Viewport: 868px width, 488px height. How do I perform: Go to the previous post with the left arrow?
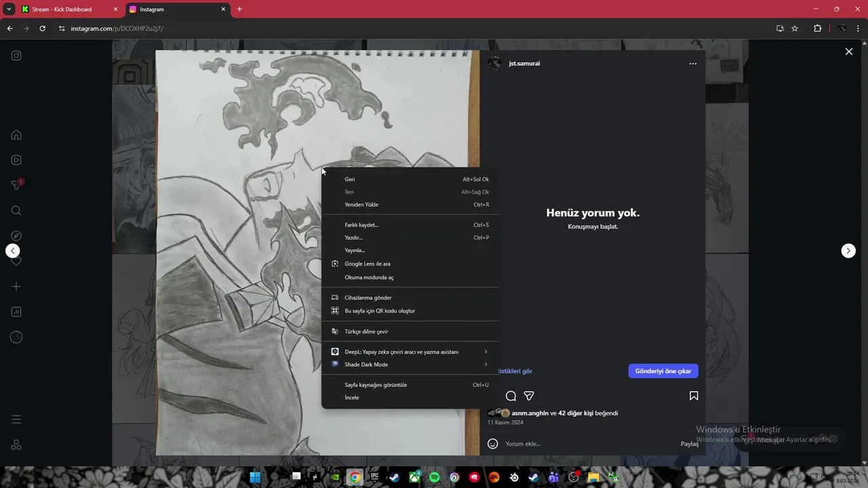pos(13,251)
